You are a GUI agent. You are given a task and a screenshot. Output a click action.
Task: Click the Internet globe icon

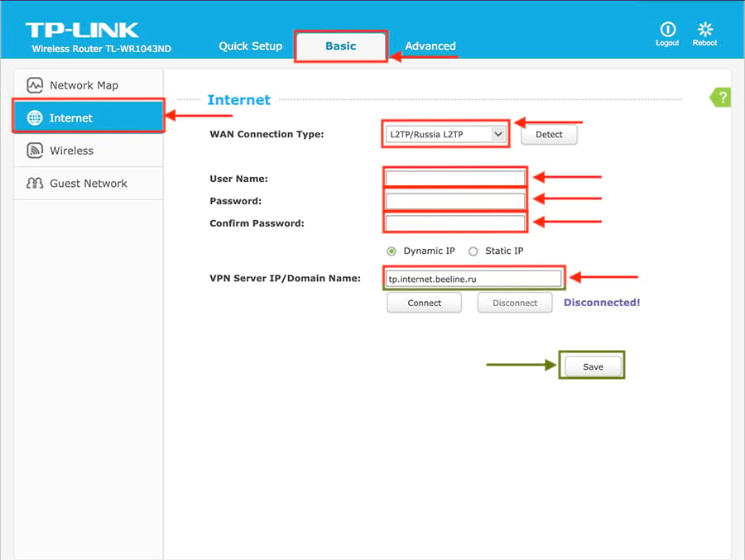[x=35, y=117]
